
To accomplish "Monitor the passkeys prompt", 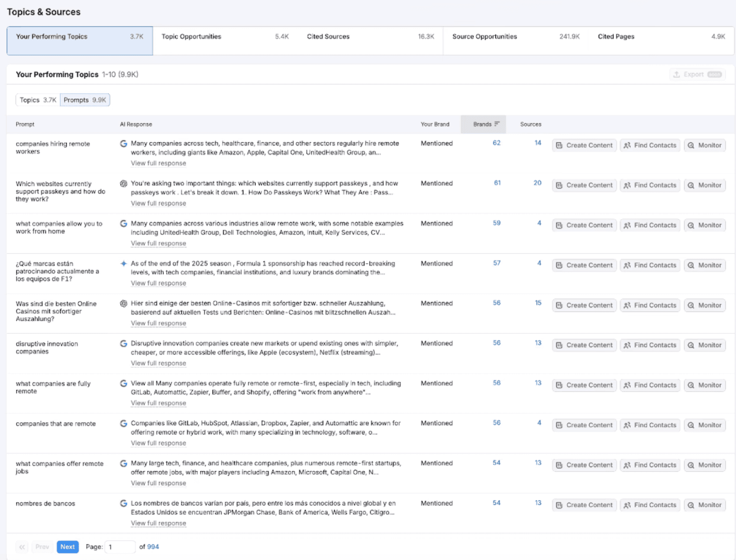I will (x=705, y=185).
